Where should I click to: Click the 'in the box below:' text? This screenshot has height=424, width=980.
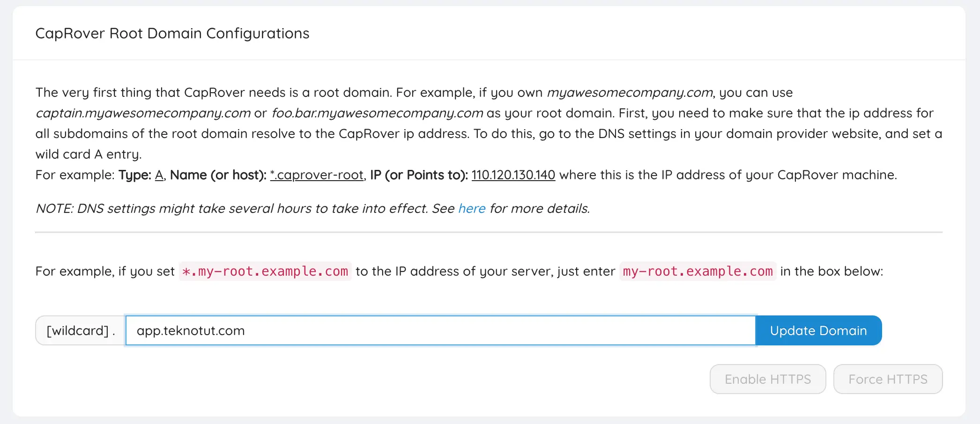[832, 271]
